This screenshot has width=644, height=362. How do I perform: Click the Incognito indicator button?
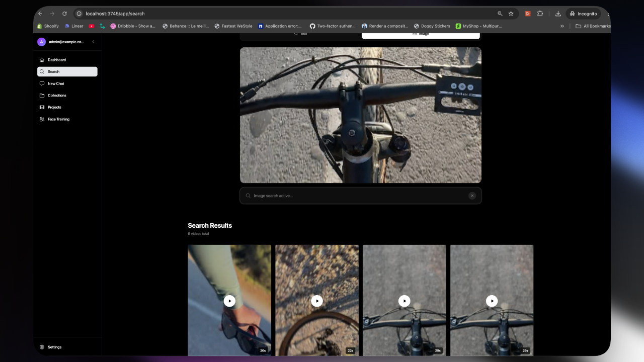(583, 14)
